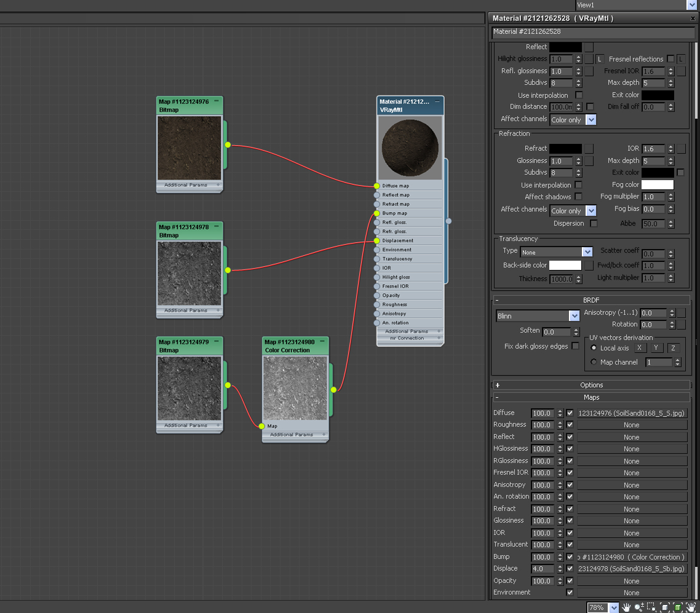Activate the Zoom magnifier tool

tap(639, 607)
